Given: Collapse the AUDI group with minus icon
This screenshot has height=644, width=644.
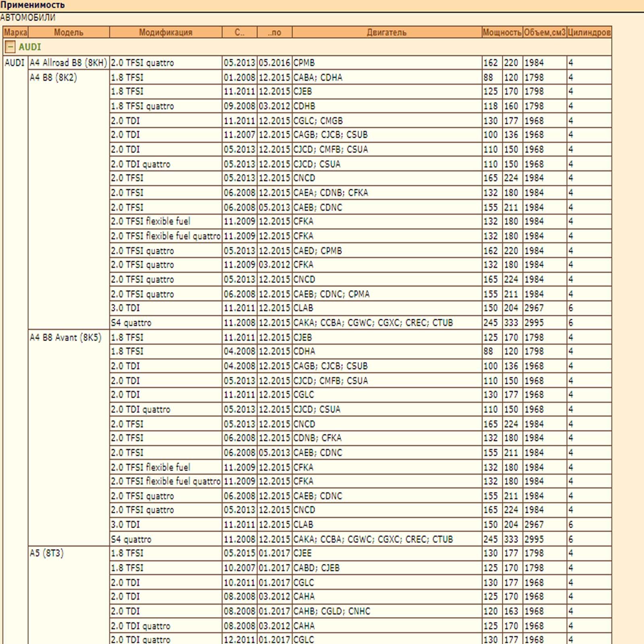Looking at the screenshot, I should click(10, 47).
